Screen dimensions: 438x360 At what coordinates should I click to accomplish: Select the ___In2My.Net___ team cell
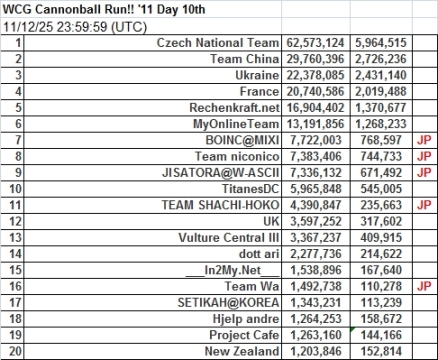tap(153, 270)
